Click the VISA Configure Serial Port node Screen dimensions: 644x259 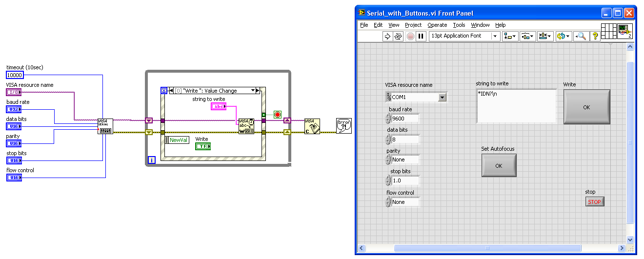(105, 126)
